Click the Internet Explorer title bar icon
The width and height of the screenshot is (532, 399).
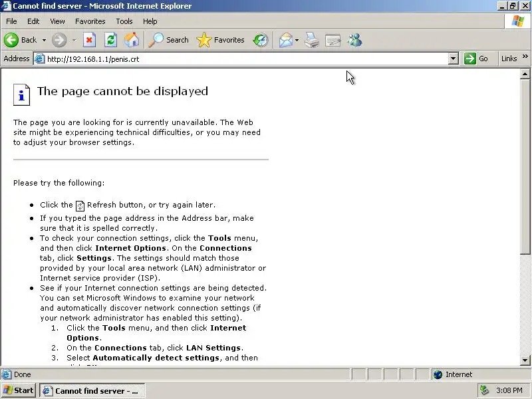coord(6,6)
